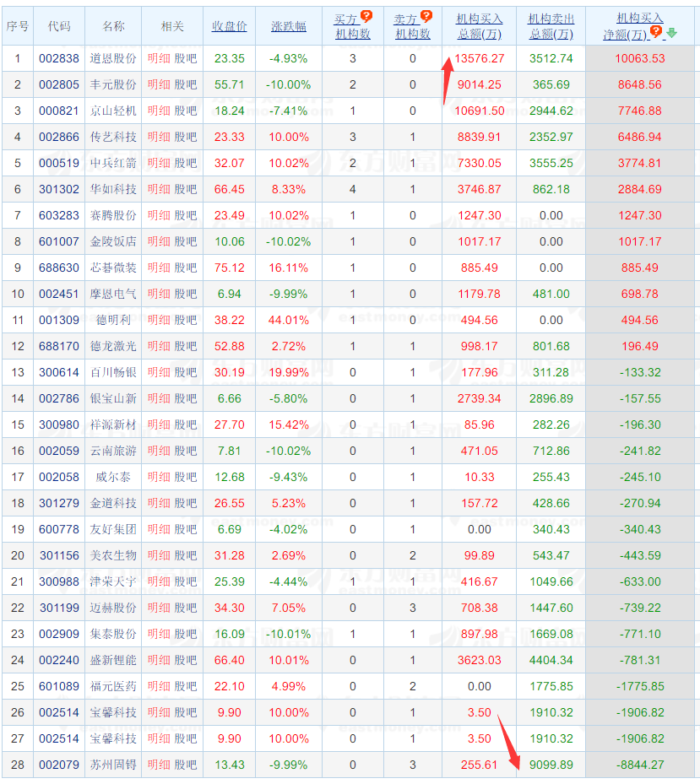Click sell total value 9099.89
Screen dimensions: 700x784
click(551, 765)
